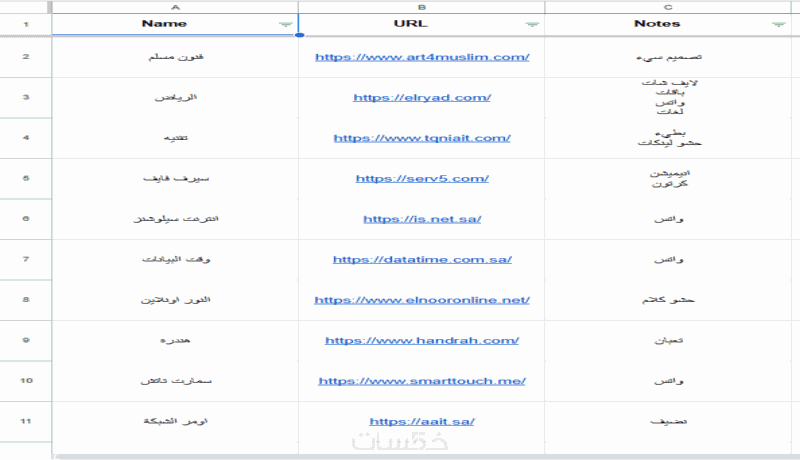Select the Notes cell in row 7
The image size is (800, 460).
pos(668,259)
